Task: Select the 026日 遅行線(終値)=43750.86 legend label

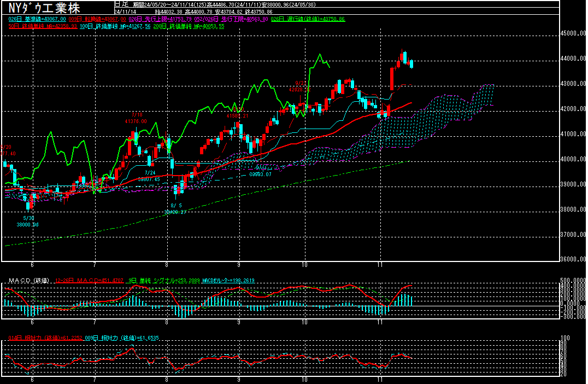Action: pyautogui.click(x=308, y=19)
